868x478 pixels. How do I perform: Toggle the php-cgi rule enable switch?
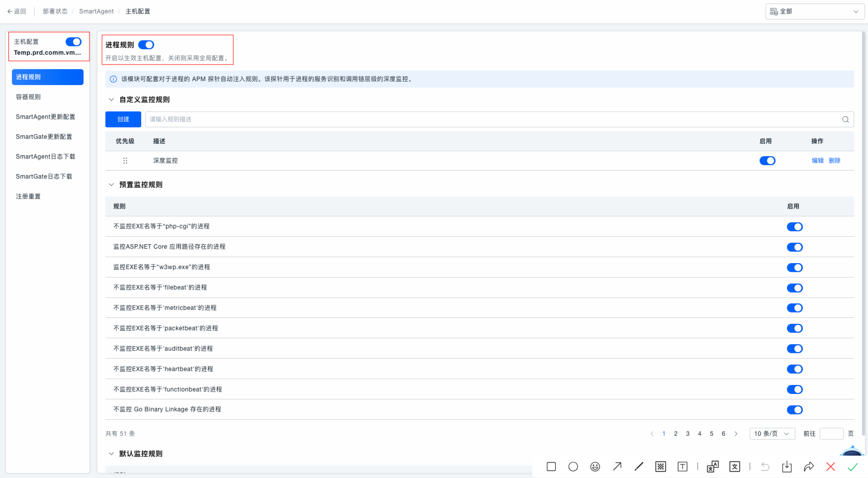pyautogui.click(x=794, y=227)
